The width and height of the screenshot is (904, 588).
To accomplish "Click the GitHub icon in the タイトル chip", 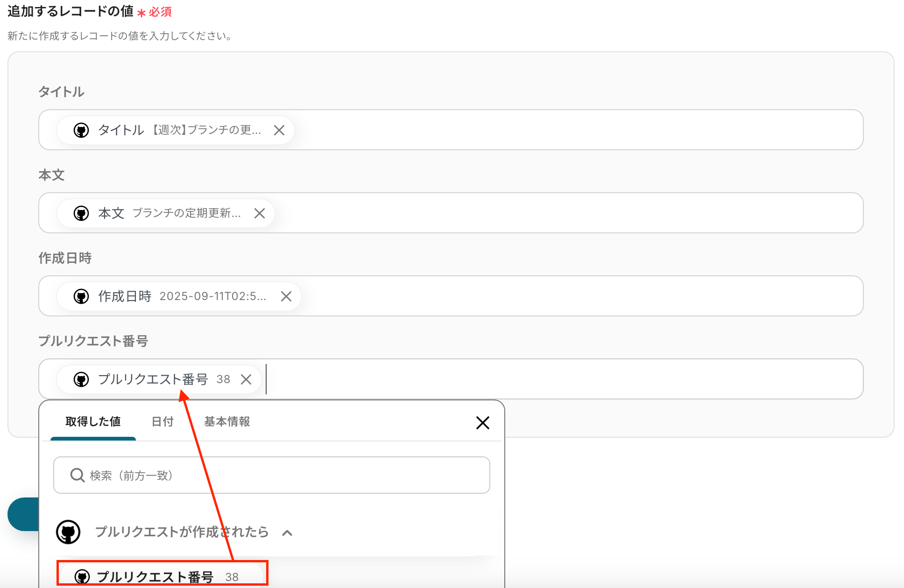I will pos(81,130).
